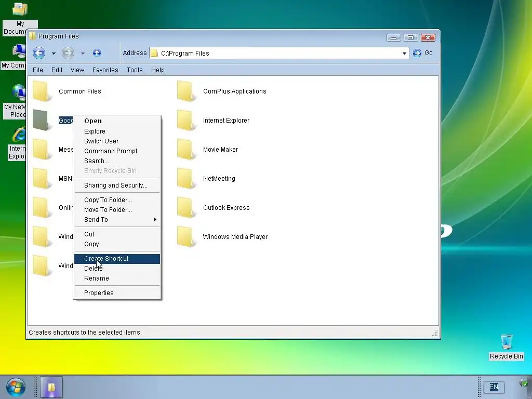Select the highlighted Google folder icon

[42, 120]
